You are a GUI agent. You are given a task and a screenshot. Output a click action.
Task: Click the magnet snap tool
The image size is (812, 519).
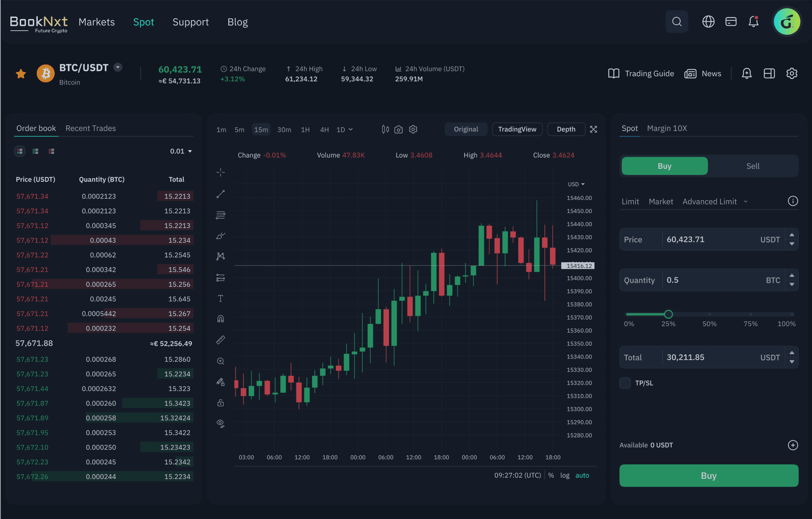[221, 319]
